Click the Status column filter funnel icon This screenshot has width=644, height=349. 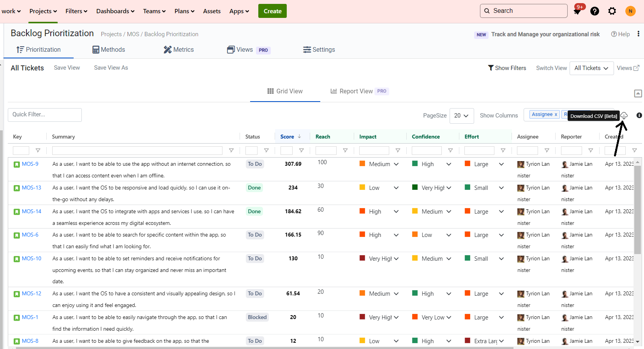click(266, 151)
